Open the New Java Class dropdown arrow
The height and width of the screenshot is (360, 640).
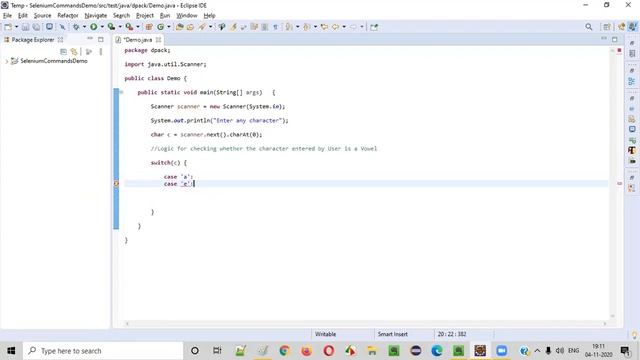[x=169, y=27]
